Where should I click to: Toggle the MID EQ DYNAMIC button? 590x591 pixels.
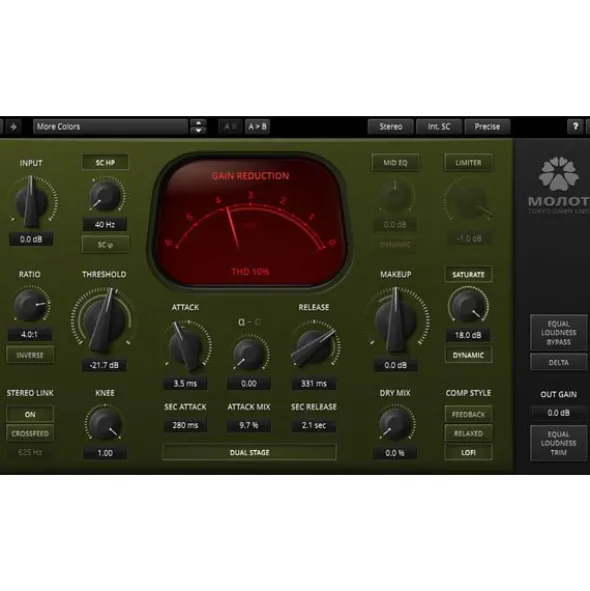pos(395,245)
